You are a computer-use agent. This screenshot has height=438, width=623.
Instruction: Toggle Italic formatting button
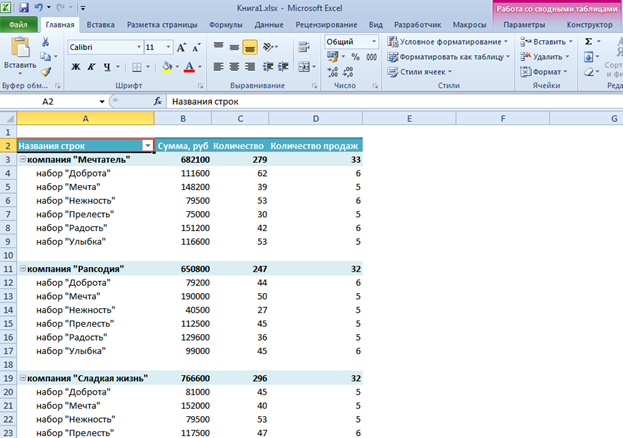[x=90, y=66]
